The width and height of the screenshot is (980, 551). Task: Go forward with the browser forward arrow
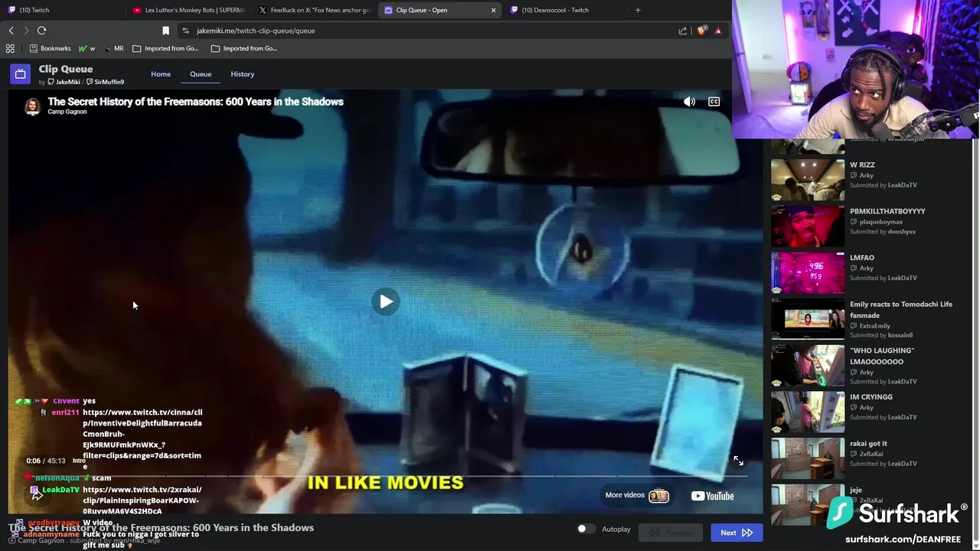[x=26, y=31]
